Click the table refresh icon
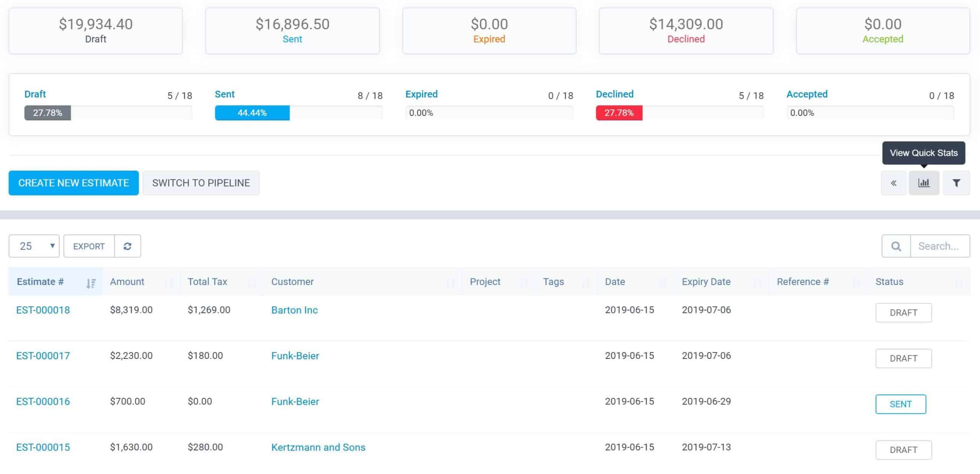The height and width of the screenshot is (474, 980). coord(127,246)
